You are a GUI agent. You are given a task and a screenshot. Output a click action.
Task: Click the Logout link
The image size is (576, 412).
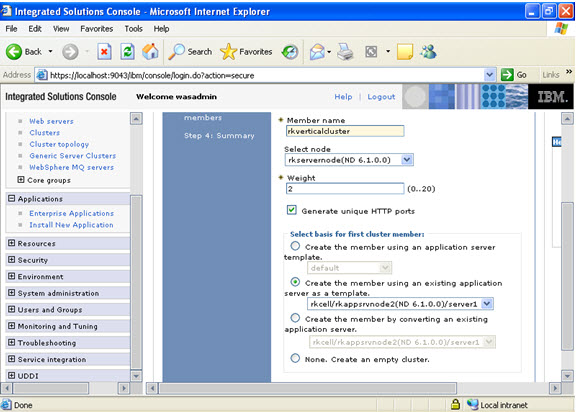tap(381, 97)
